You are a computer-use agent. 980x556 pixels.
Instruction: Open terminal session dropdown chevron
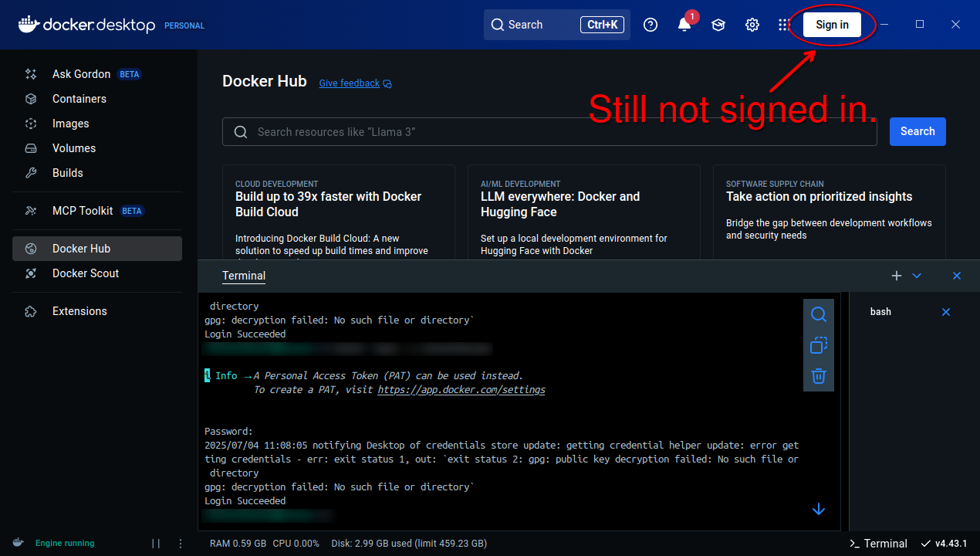tap(917, 276)
